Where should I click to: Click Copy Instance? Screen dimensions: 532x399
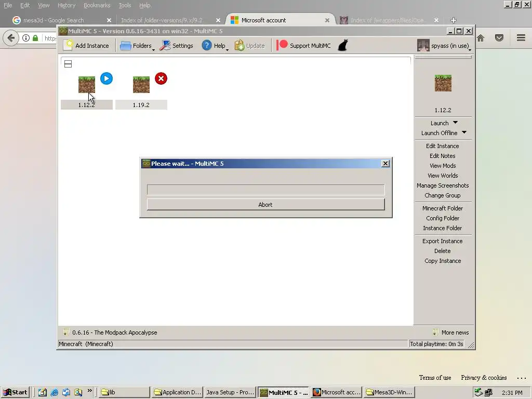[443, 261]
